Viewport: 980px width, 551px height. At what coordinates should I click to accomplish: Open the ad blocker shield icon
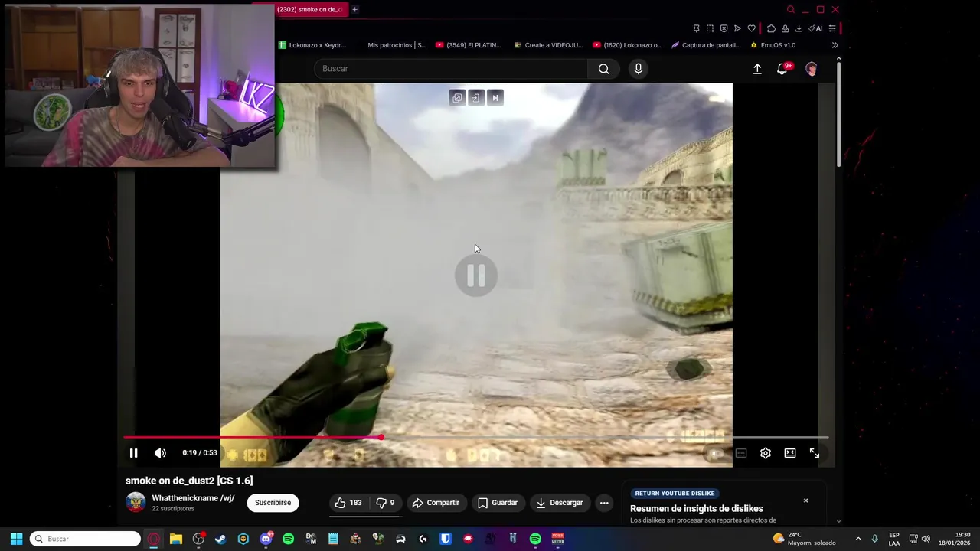coord(724,28)
